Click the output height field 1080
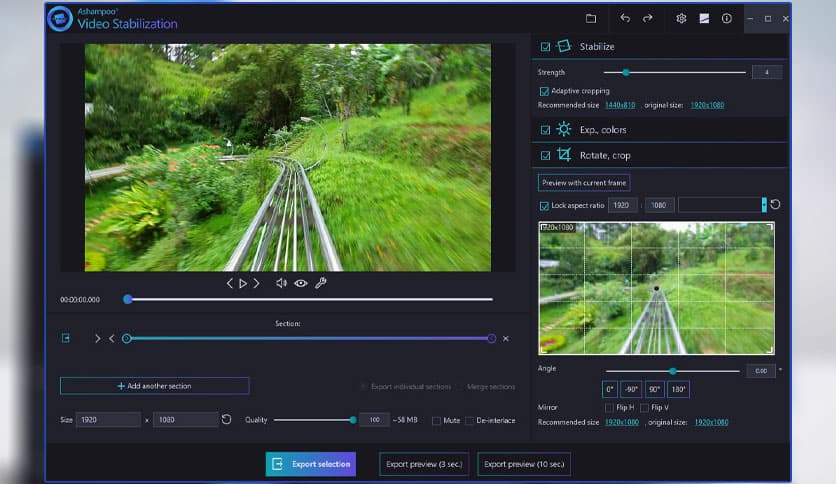Screen dimensions: 836x484 (186, 420)
